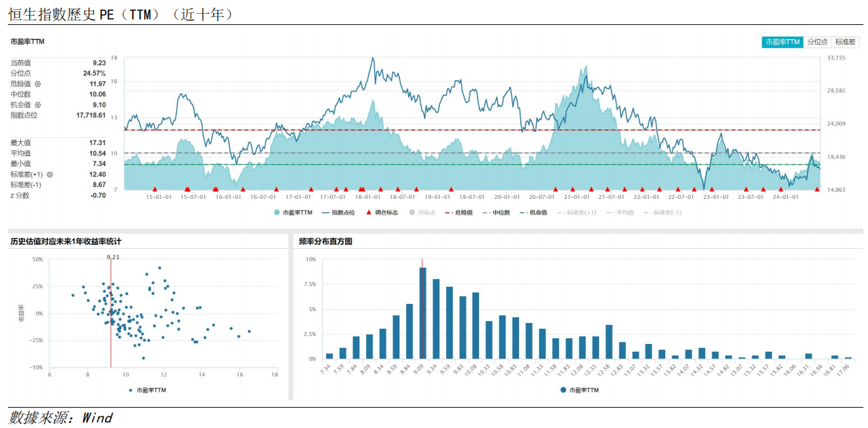The height and width of the screenshot is (428, 868).
Task: Click the 历史估值对应未来1年收益率统计 panel title
Action: point(66,242)
